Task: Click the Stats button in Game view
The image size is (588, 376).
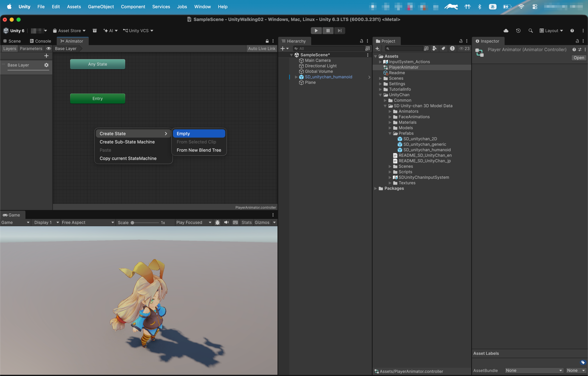Action: (246, 222)
